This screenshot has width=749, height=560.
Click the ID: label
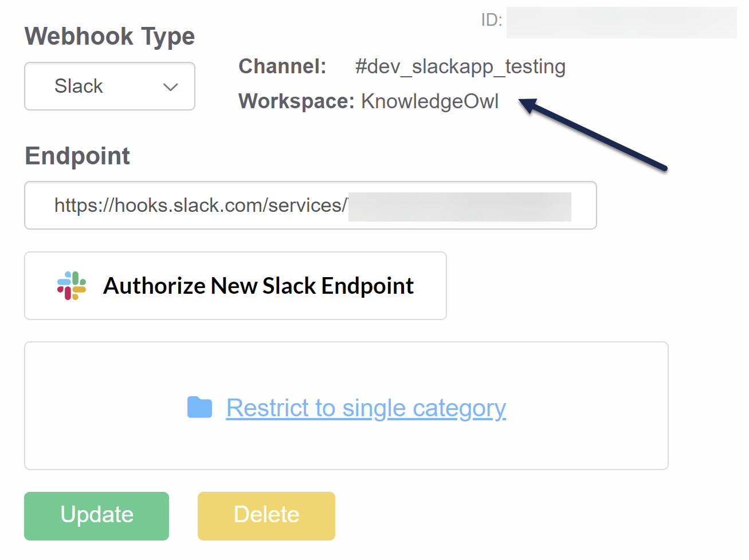click(492, 21)
